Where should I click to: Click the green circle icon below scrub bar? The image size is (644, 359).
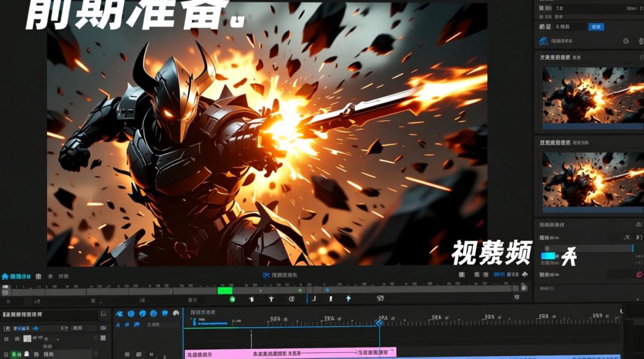pos(232,299)
